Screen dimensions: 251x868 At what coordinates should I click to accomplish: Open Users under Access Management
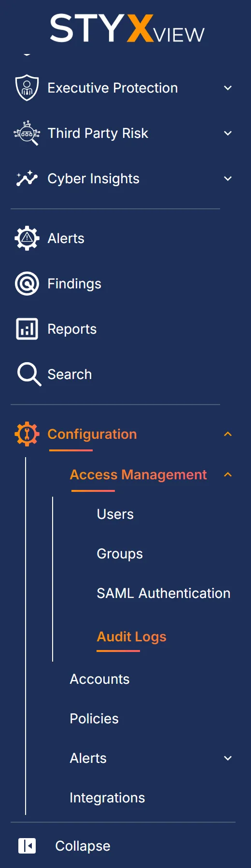point(115,514)
